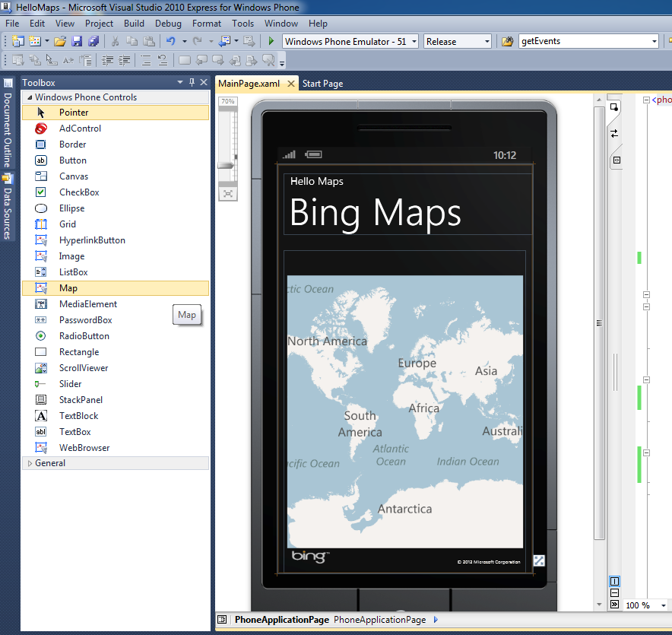
Task: Click the Navigate Forward icon
Action: pyautogui.click(x=249, y=41)
